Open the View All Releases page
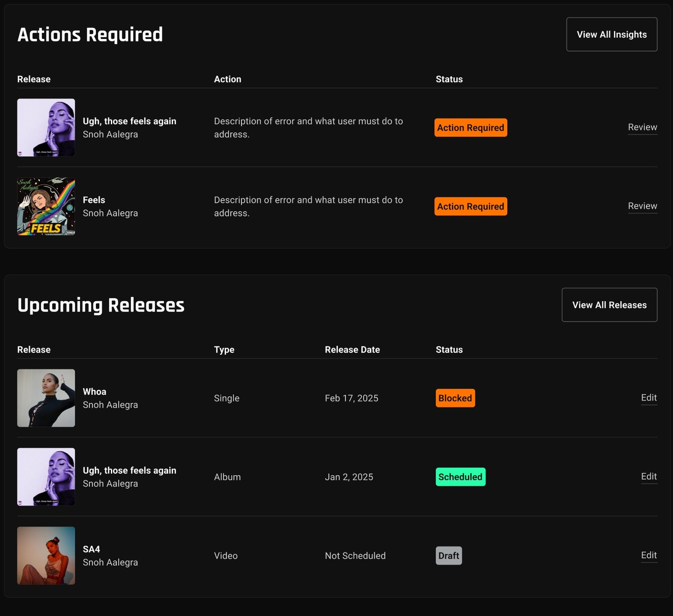This screenshot has width=673, height=616. (x=609, y=305)
